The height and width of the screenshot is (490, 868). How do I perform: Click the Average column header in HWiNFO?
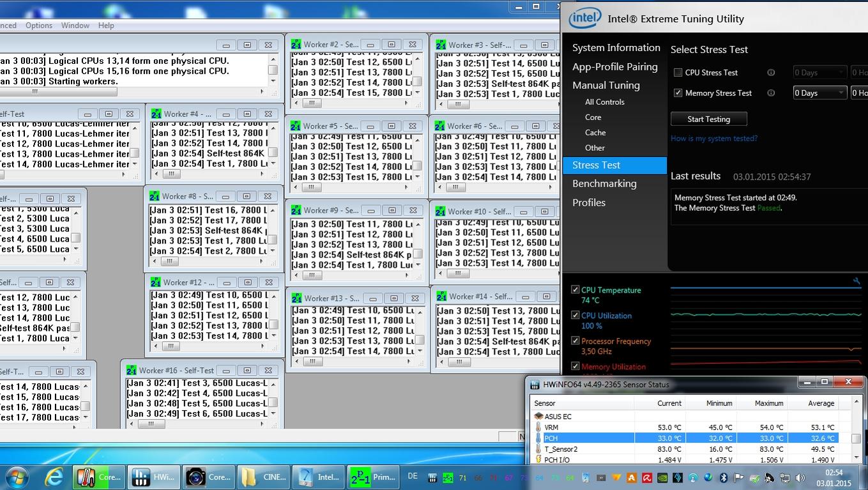[812, 404]
